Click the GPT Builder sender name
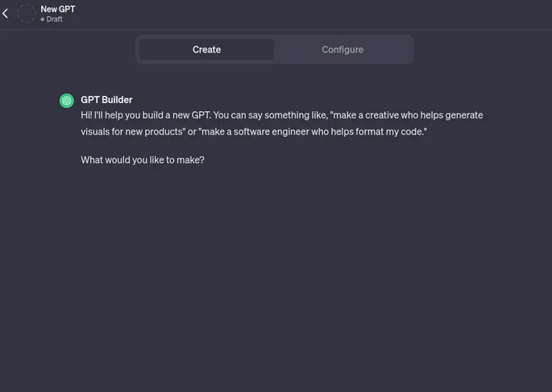 [x=106, y=100]
